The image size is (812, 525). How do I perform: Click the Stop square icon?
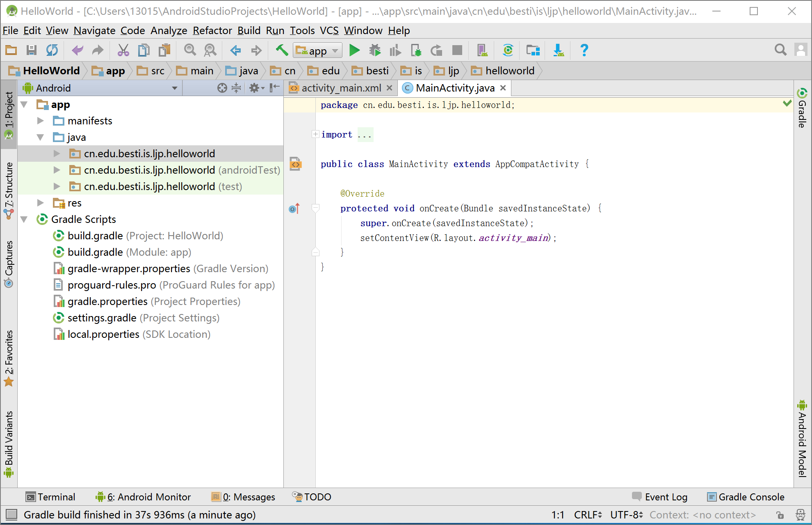457,50
